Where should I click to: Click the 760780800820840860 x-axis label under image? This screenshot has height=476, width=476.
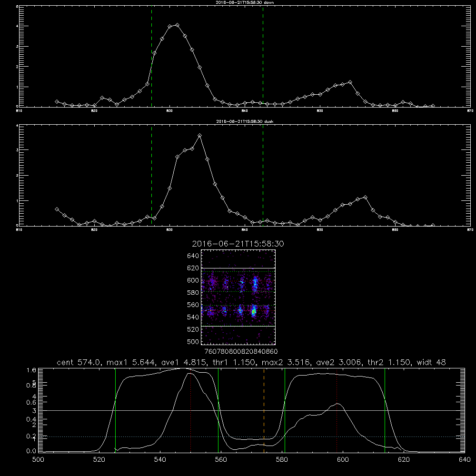[241, 351]
